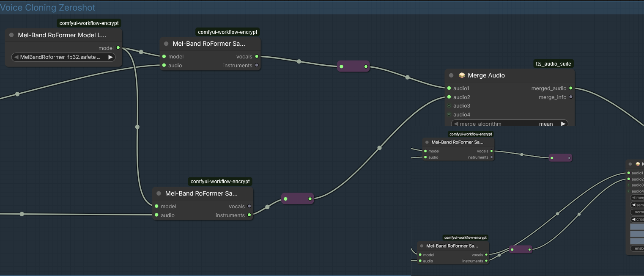The width and height of the screenshot is (644, 276).
Task: Click audio1 port on inset Merge node
Action: (628, 173)
